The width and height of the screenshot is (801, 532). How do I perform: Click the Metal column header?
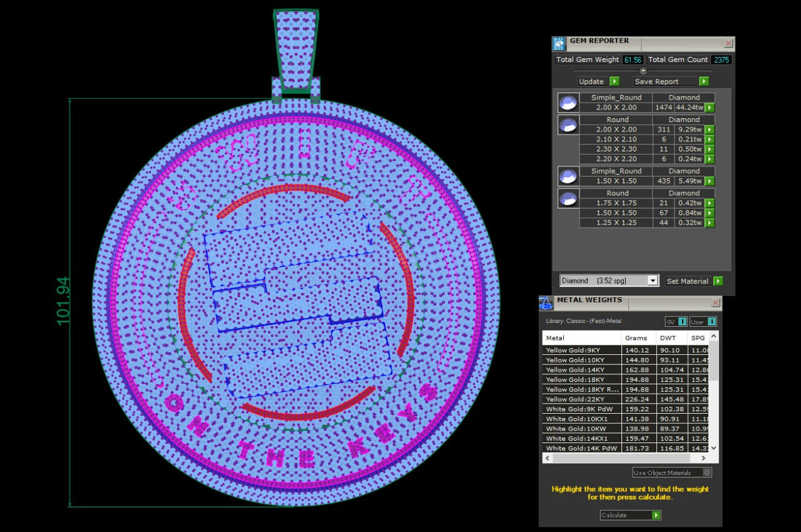tap(581, 338)
